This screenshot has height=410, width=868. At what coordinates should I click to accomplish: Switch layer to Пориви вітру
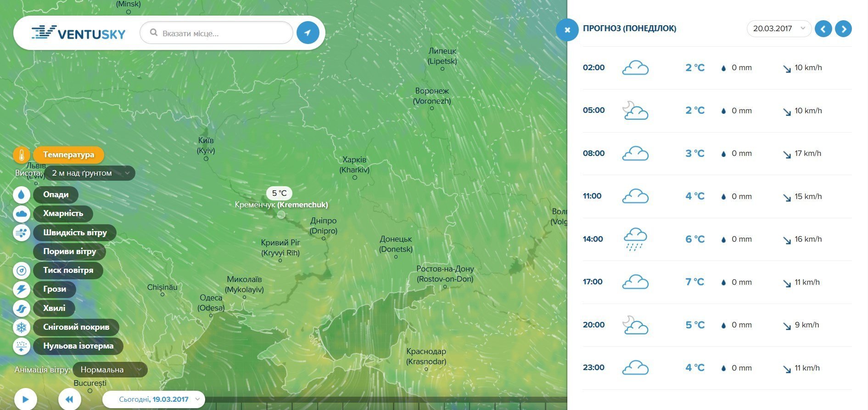69,251
